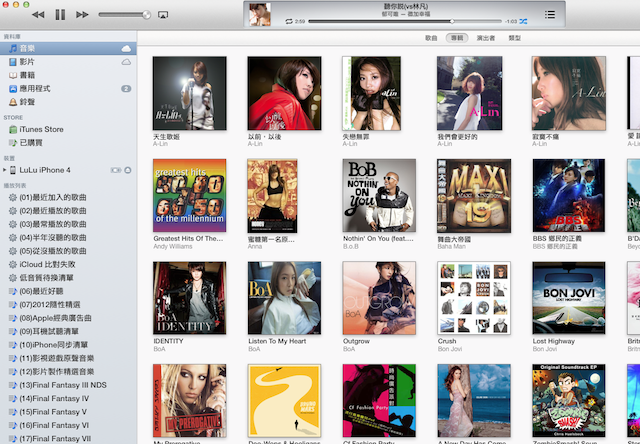Open the BBS 鄉民的正義 album cover
640x444 pixels.
pos(569,195)
